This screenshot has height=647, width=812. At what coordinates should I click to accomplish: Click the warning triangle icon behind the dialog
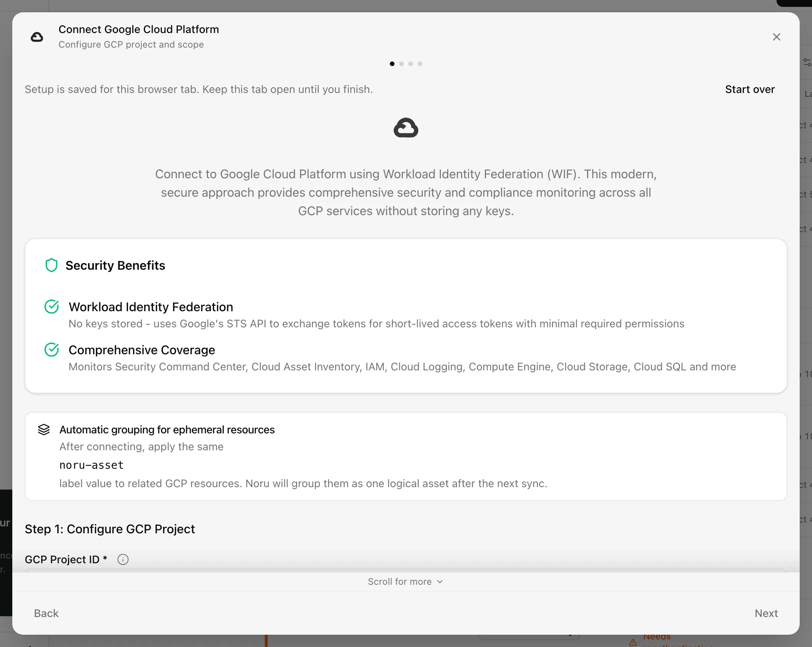pyautogui.click(x=633, y=642)
